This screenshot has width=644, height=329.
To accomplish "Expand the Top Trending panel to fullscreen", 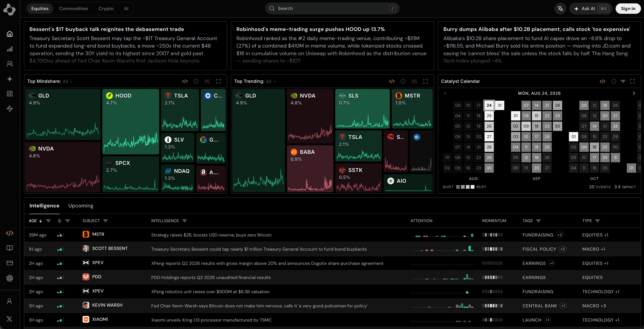I will pos(425,81).
